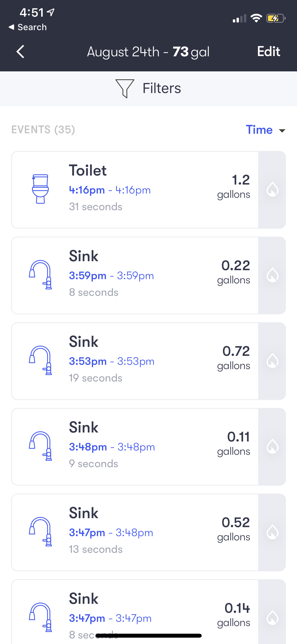Tap the faucet icon on 0.14 gallons event
The width and height of the screenshot is (297, 644).
pyautogui.click(x=40, y=617)
